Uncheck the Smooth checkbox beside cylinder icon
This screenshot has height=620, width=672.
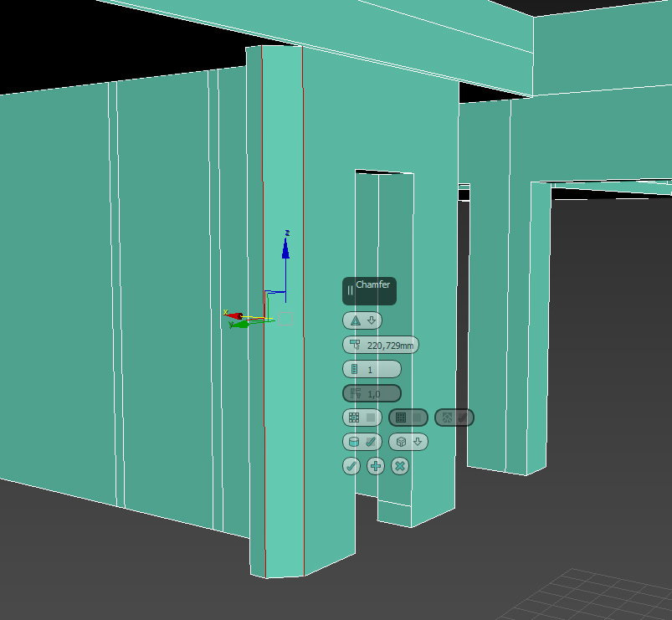[x=371, y=442]
